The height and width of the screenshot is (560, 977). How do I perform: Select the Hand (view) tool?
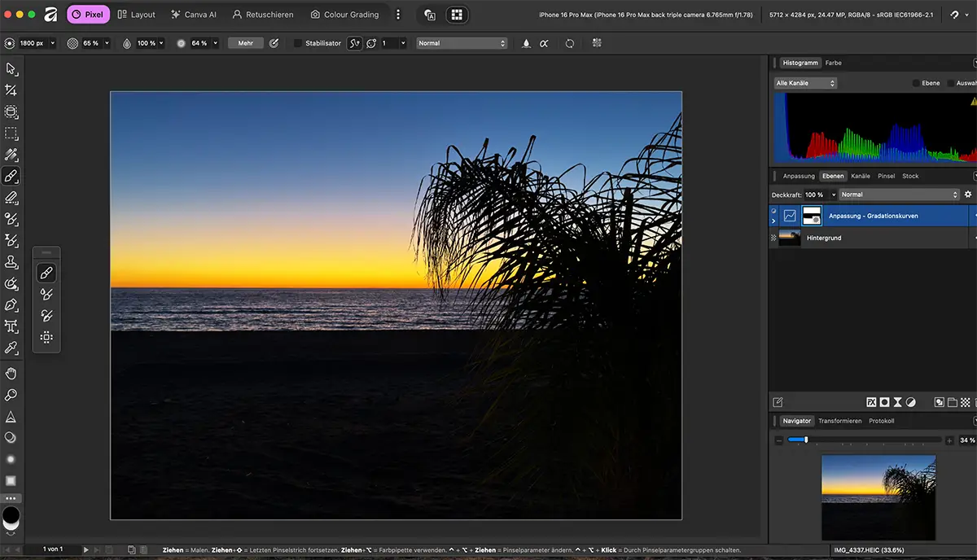[11, 374]
